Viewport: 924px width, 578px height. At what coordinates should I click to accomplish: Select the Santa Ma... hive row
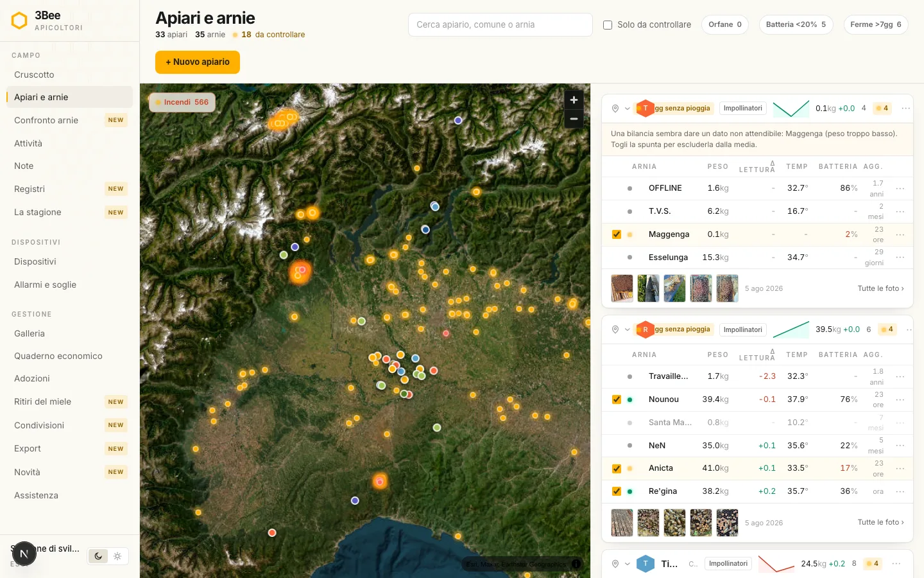(x=757, y=423)
